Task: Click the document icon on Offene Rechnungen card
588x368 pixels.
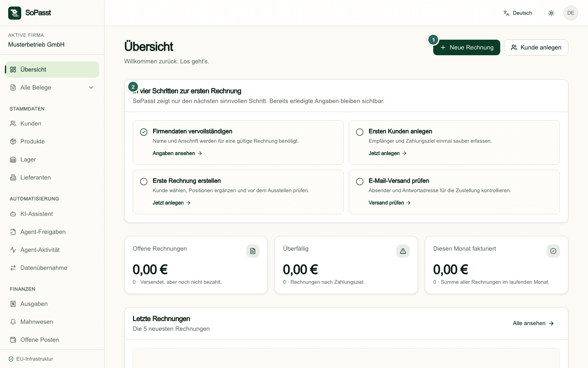Action: click(253, 251)
